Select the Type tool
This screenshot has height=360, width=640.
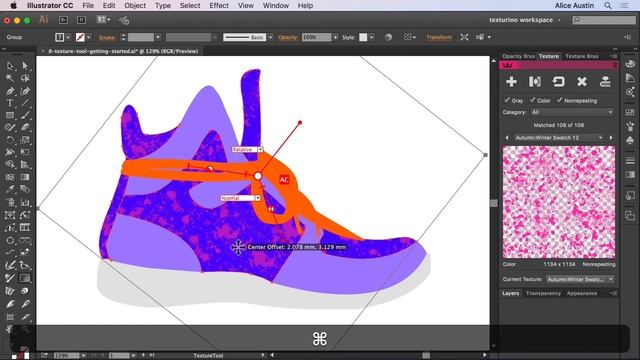click(x=9, y=103)
